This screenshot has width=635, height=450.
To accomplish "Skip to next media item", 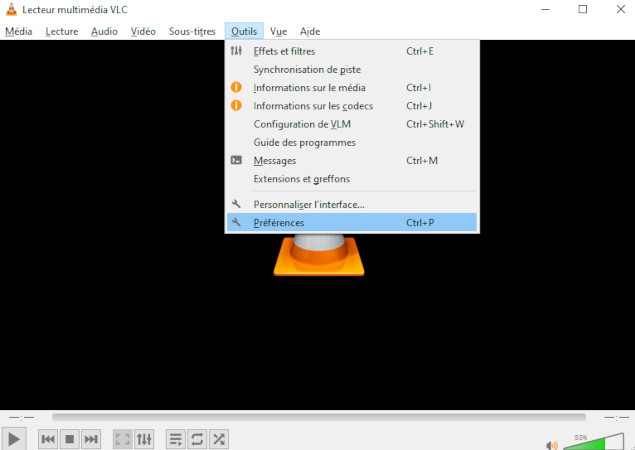I will (x=91, y=439).
